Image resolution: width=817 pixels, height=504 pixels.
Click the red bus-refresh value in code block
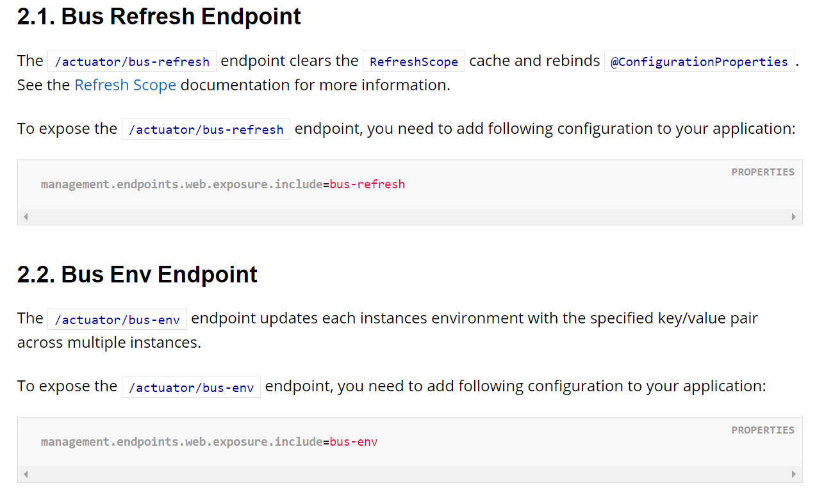pyautogui.click(x=367, y=184)
